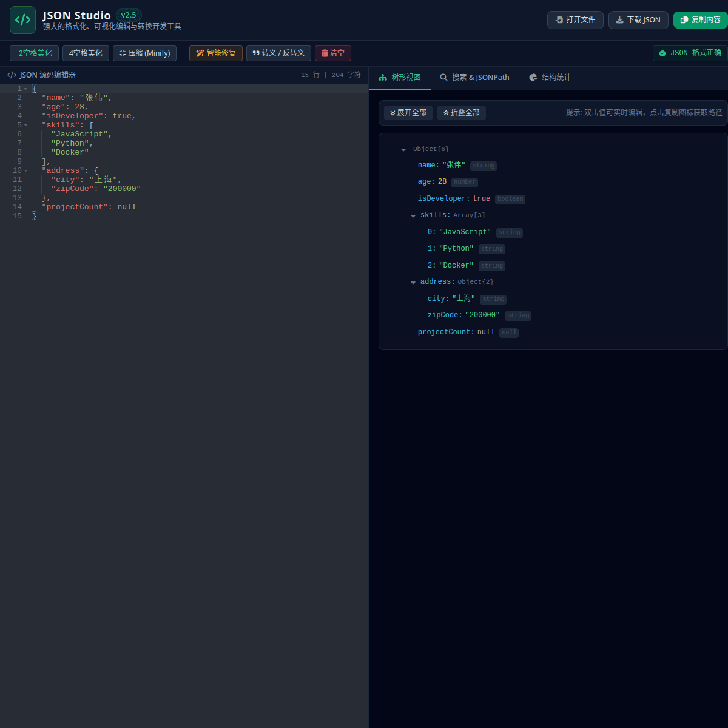Click projectCount null value in tree
This screenshot has width=728, height=728.
pos(486,332)
